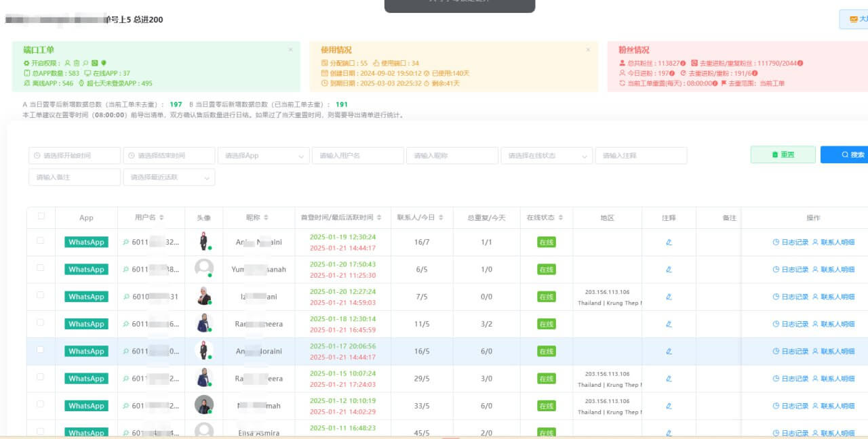Image resolution: width=868 pixels, height=439 pixels.
Task: Open the avatar image in the 2025-01-18 12:30:14 row
Action: 204,323
